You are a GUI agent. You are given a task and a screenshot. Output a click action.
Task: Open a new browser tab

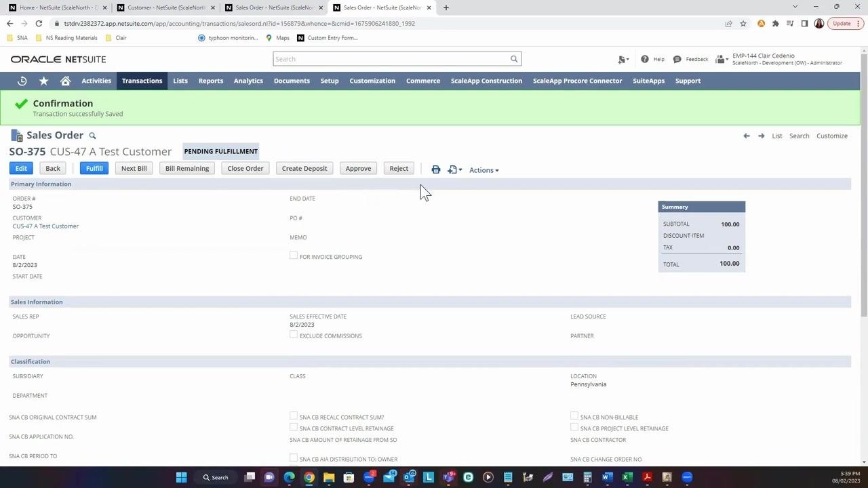tap(446, 7)
